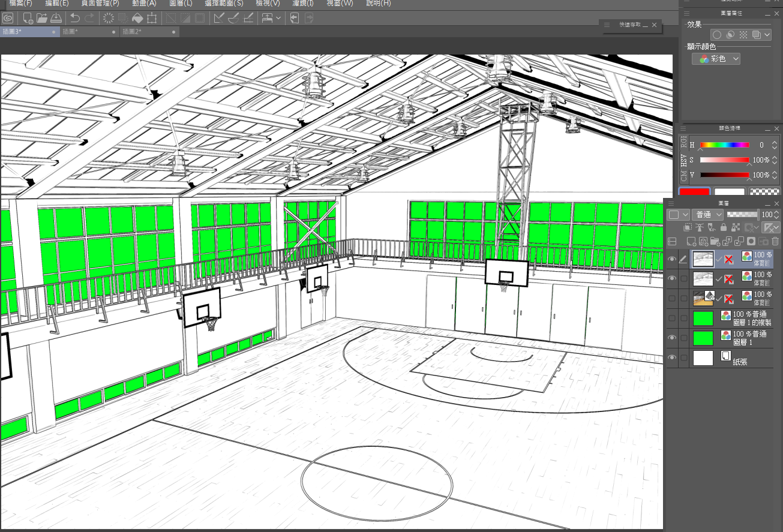Click the top 体育館 layer thumbnail
783x532 pixels.
[x=703, y=259]
